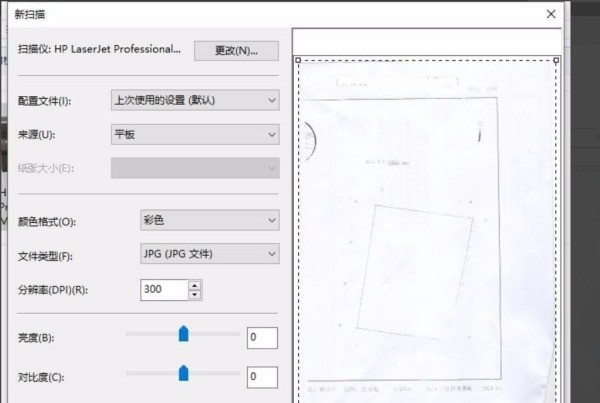The height and width of the screenshot is (403, 600).
Task: Close the 新扫描 dialog window
Action: (550, 14)
